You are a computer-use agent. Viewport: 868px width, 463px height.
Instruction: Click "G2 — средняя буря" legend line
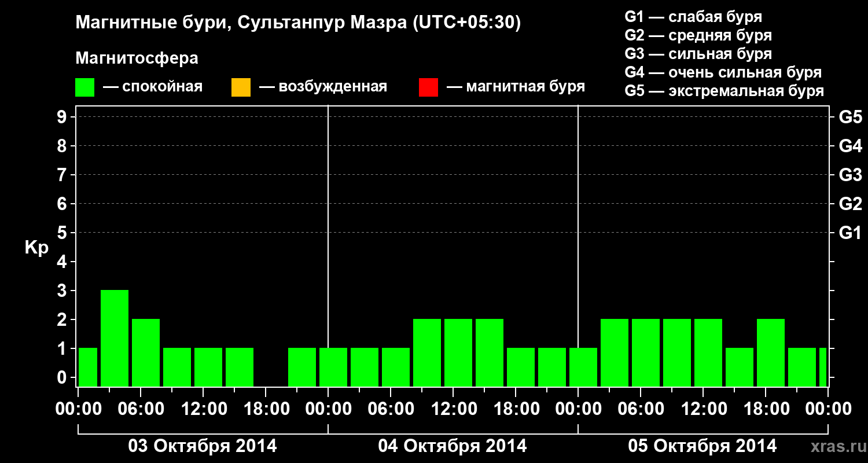pyautogui.click(x=698, y=35)
